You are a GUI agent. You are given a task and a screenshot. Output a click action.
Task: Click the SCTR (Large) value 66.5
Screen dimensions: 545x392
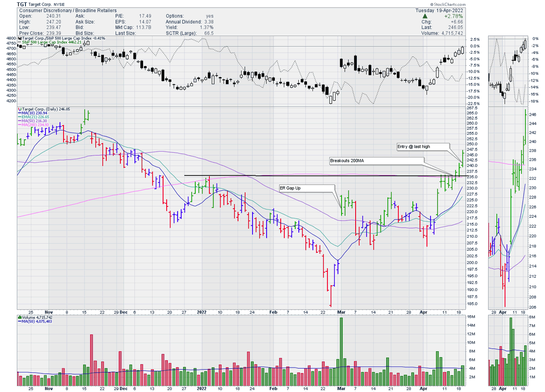point(208,32)
